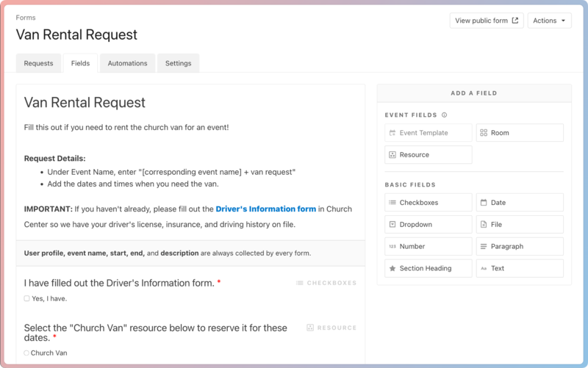Image resolution: width=588 pixels, height=368 pixels.
Task: Click the 'Fill this out if you need' description text
Action: tap(126, 127)
